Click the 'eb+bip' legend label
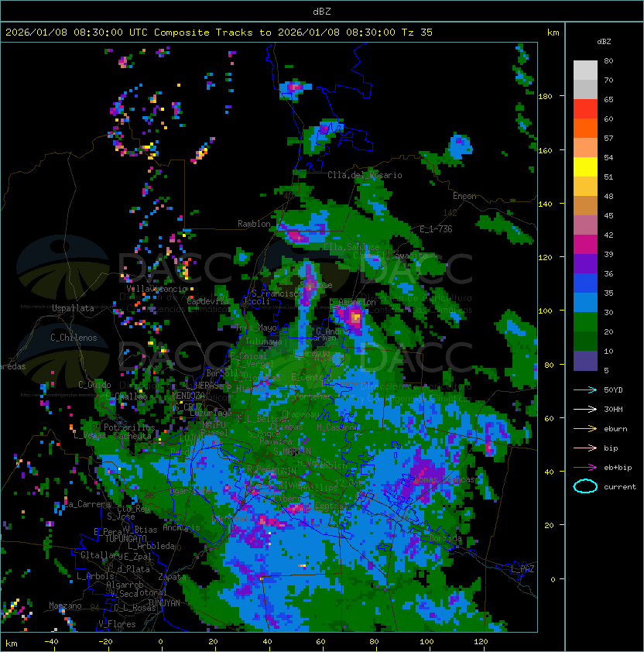 point(618,468)
